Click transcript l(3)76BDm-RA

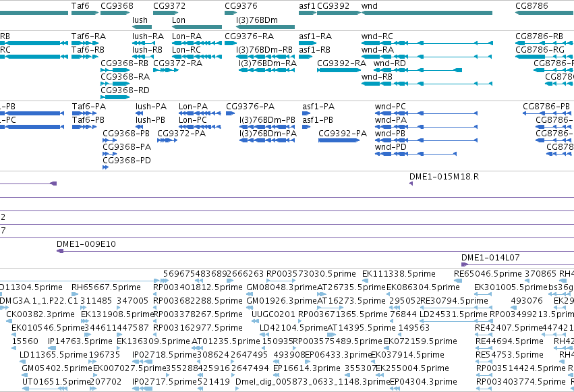[x=268, y=63]
